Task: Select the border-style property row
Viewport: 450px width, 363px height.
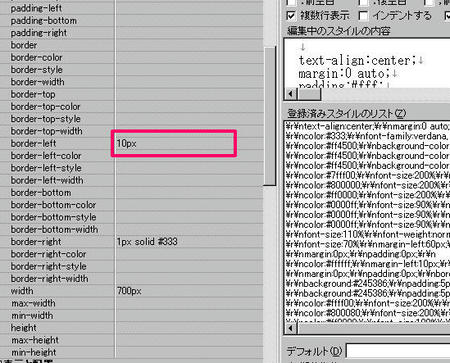Action: [132, 70]
